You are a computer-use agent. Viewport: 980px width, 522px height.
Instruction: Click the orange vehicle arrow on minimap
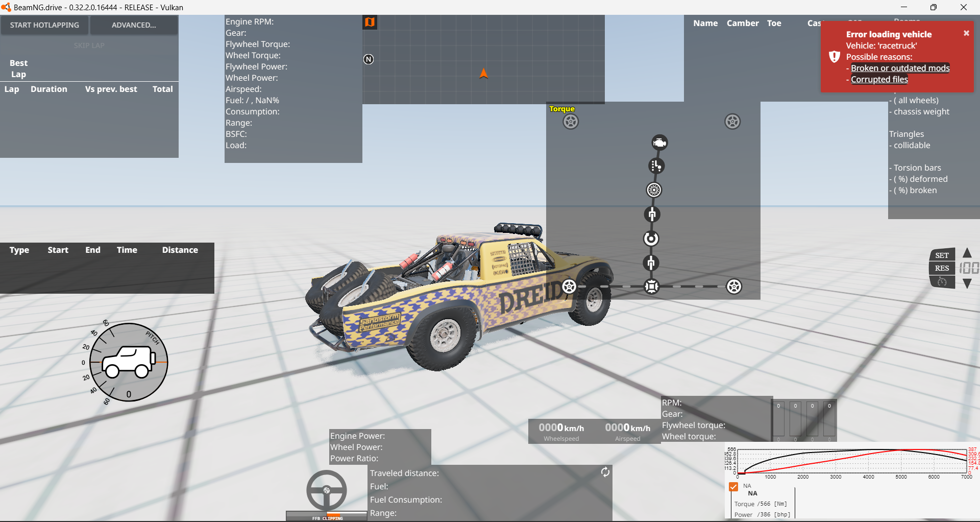(483, 74)
